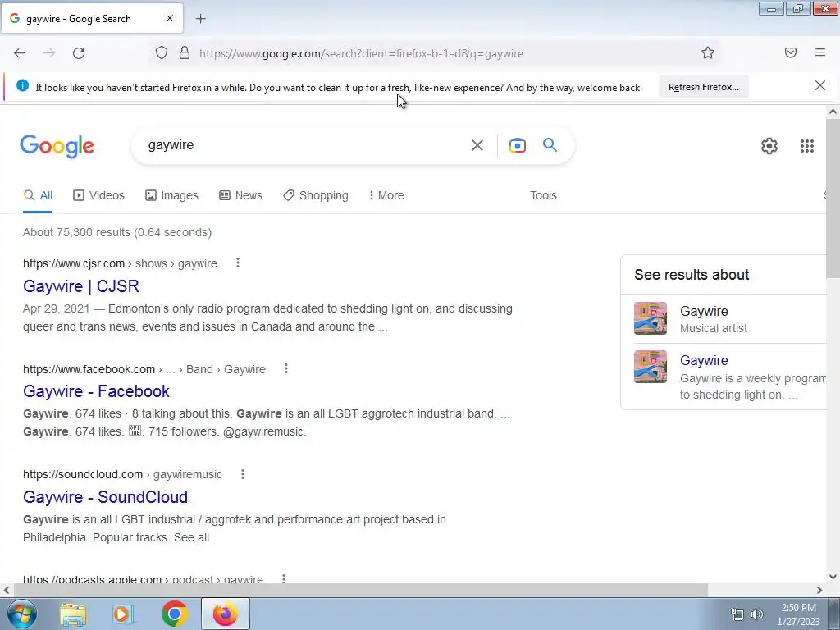Viewport: 840px width, 630px height.
Task: Click the Gaywire weekly program thumbnail
Action: [651, 367]
